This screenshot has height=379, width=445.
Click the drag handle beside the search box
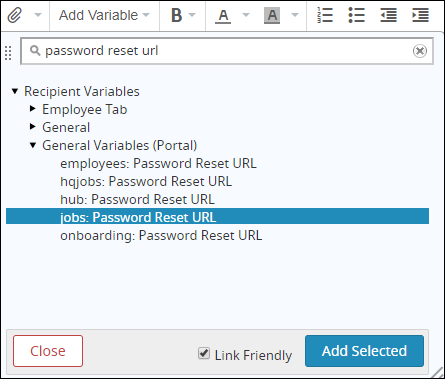click(x=8, y=53)
